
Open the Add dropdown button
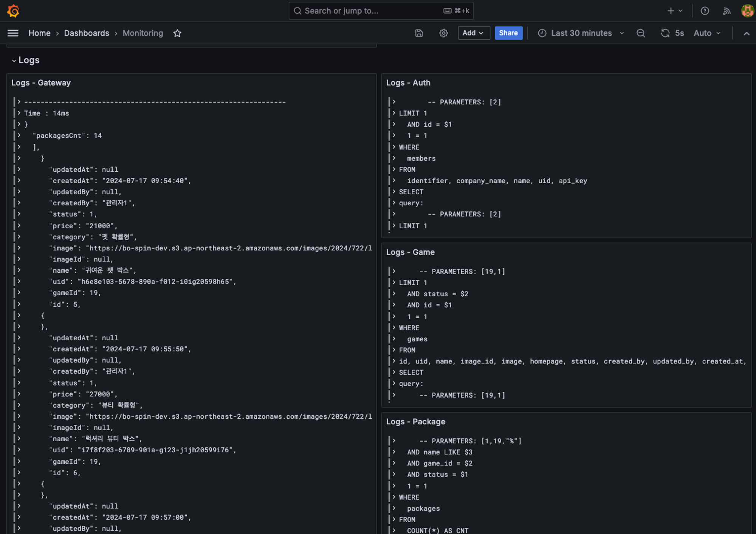[x=474, y=33]
